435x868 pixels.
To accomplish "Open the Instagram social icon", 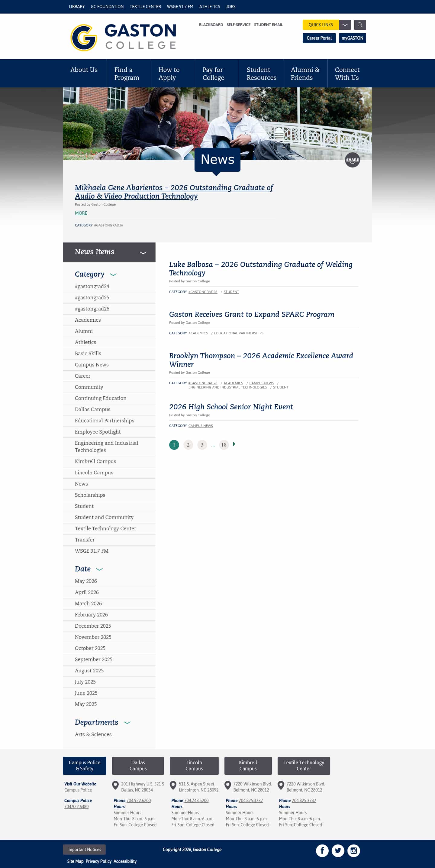I will tap(353, 850).
